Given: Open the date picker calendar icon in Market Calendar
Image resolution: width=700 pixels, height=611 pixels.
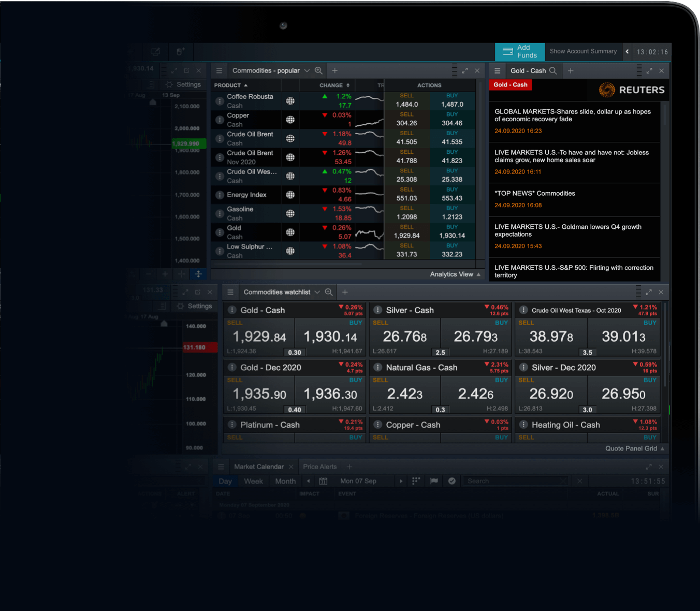Looking at the screenshot, I should pos(323,481).
